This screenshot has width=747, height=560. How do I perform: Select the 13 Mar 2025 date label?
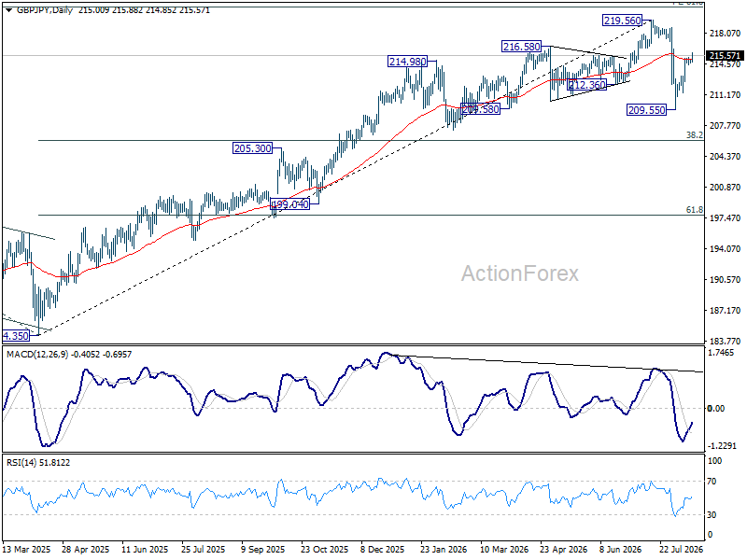(27, 550)
